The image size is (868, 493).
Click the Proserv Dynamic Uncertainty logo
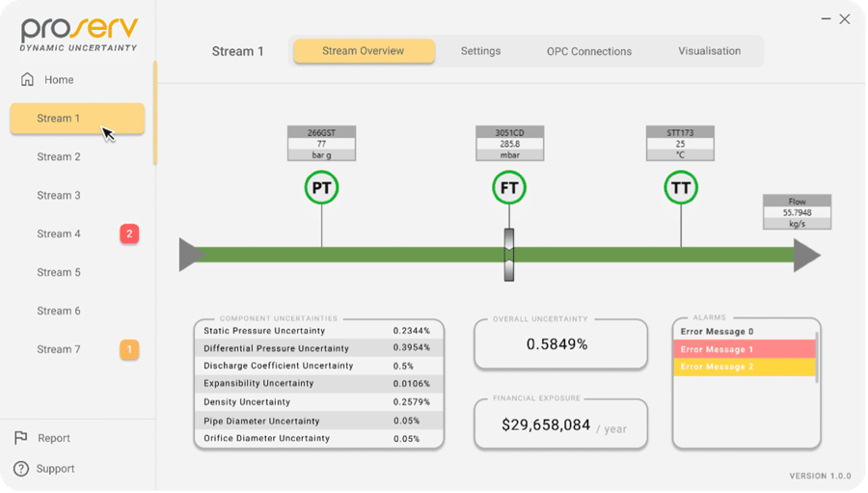point(79,35)
